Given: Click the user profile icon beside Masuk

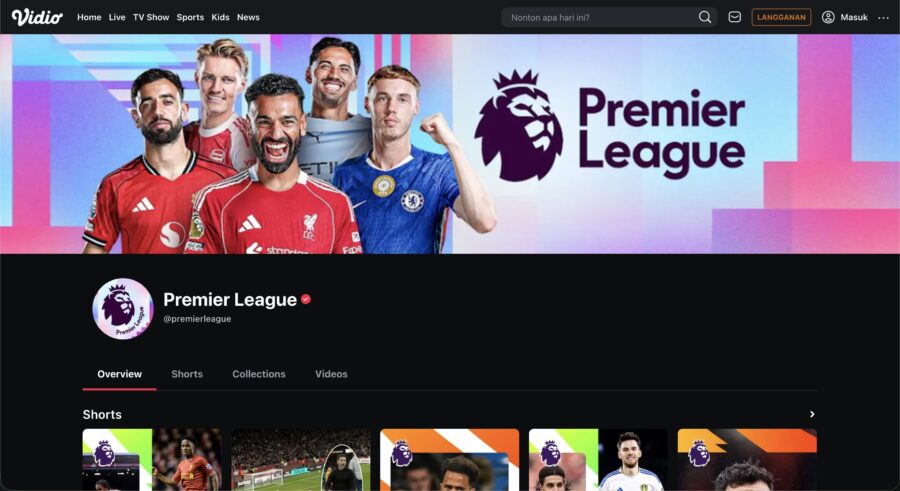Looking at the screenshot, I should pos(828,17).
